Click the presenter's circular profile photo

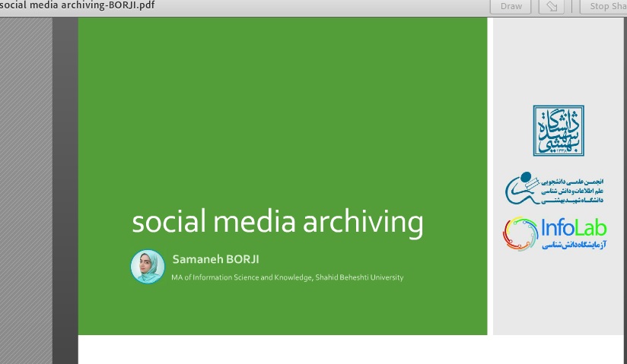(148, 267)
